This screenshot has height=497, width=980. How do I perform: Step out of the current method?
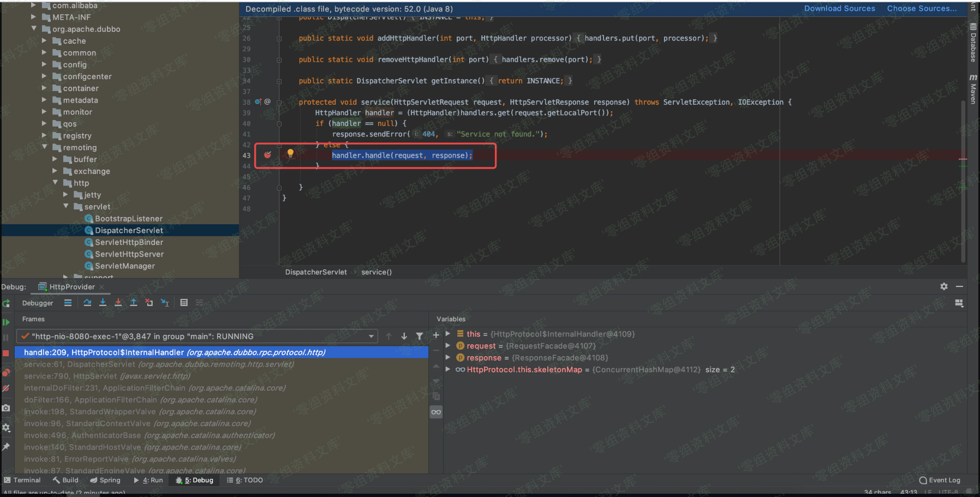[134, 303]
